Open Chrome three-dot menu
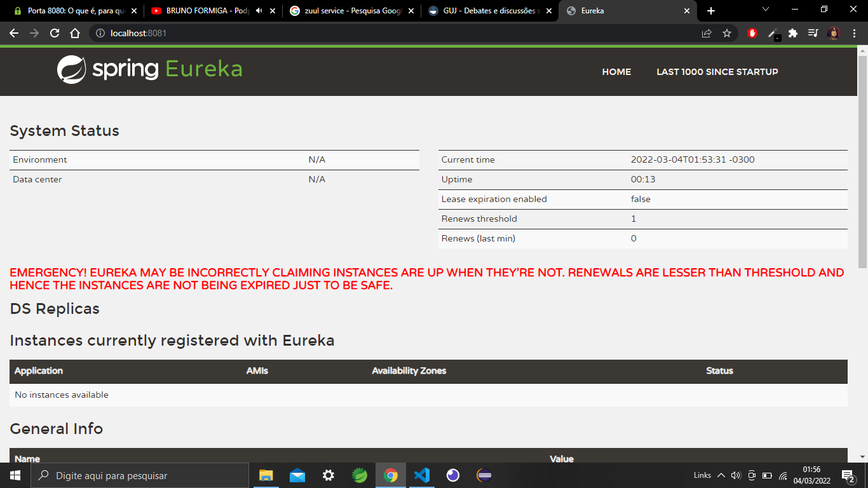 click(x=854, y=33)
